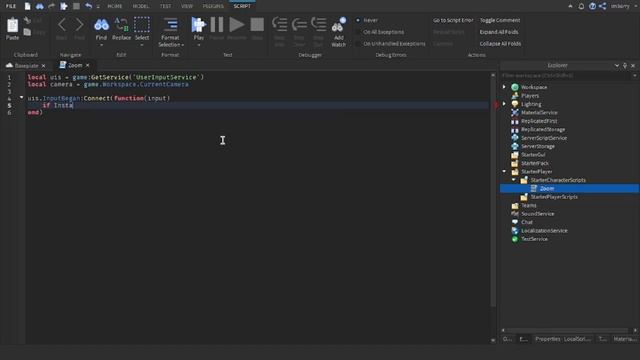This screenshot has height=360, width=640.
Task: Select the Teams item in Explorer
Action: (x=529, y=205)
